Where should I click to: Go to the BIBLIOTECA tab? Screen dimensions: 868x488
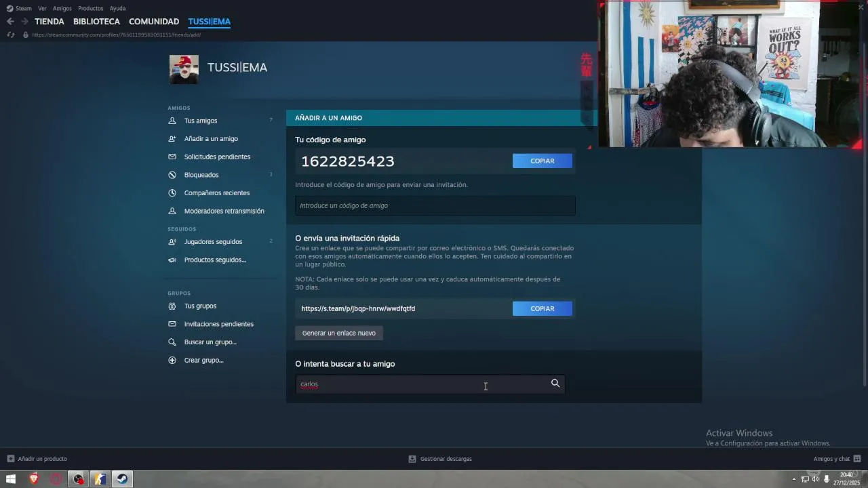click(x=96, y=22)
